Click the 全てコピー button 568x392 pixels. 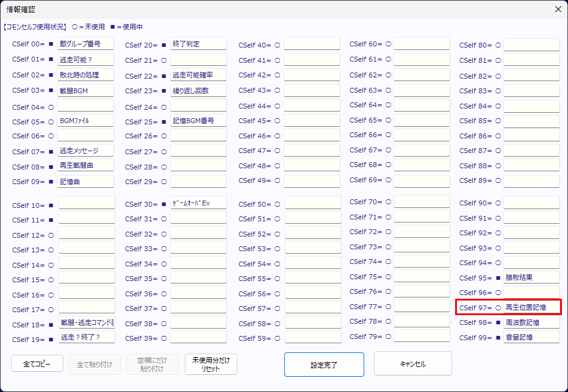coord(37,363)
